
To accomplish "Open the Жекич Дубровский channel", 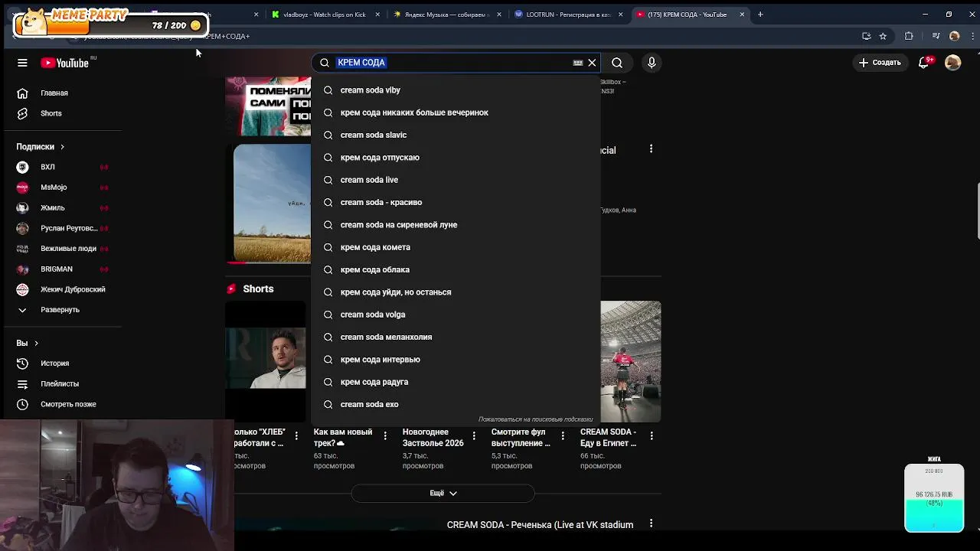I will tap(61, 289).
